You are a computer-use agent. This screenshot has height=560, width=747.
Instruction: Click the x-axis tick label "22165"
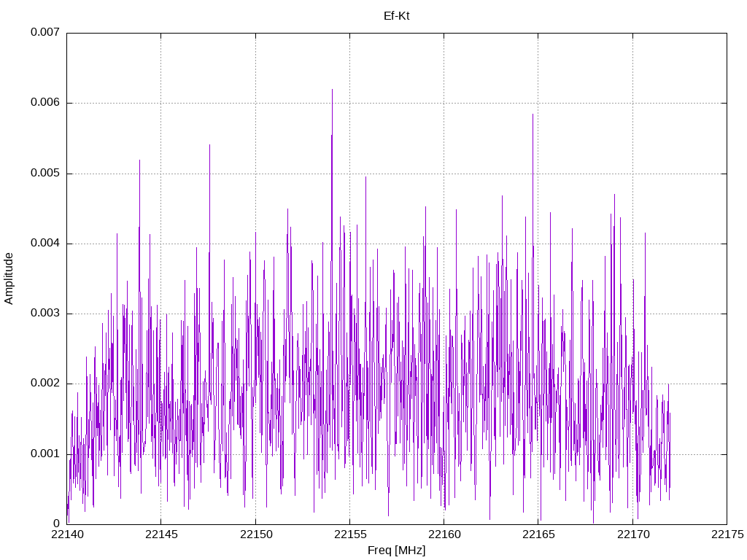point(538,534)
